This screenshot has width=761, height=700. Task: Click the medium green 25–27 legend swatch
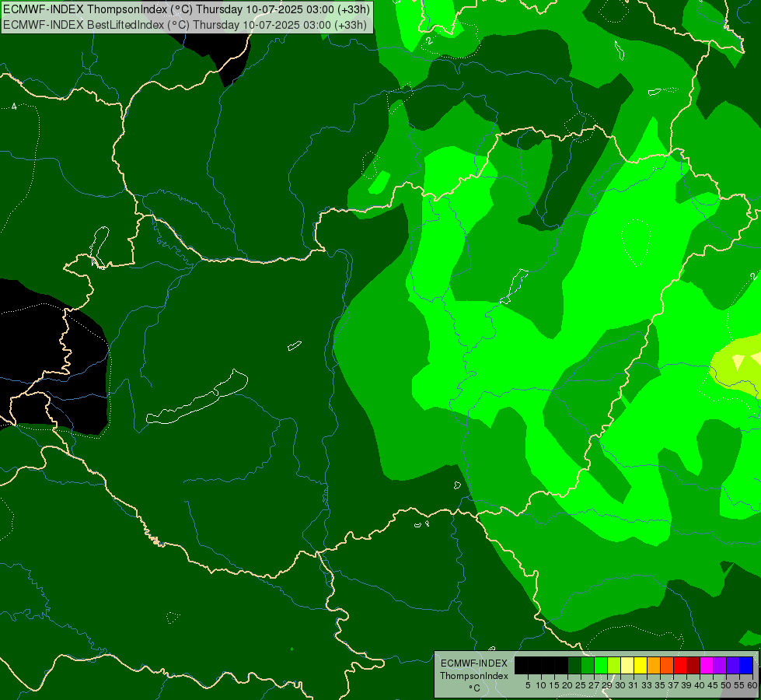point(588,665)
